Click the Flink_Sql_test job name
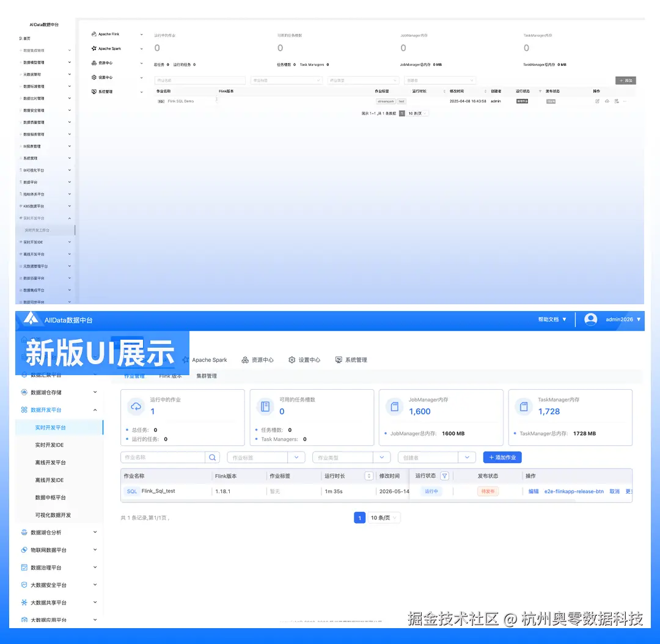Image resolution: width=660 pixels, height=644 pixels. pyautogui.click(x=158, y=491)
